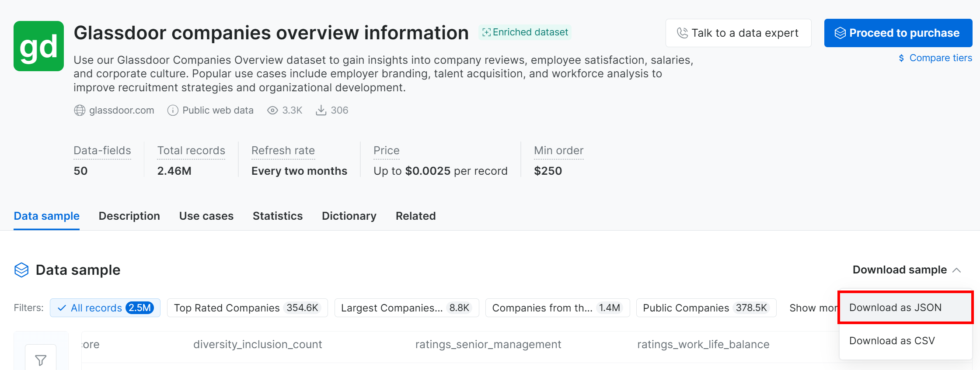Choose Download as JSON option
This screenshot has height=370, width=980.
pos(906,308)
